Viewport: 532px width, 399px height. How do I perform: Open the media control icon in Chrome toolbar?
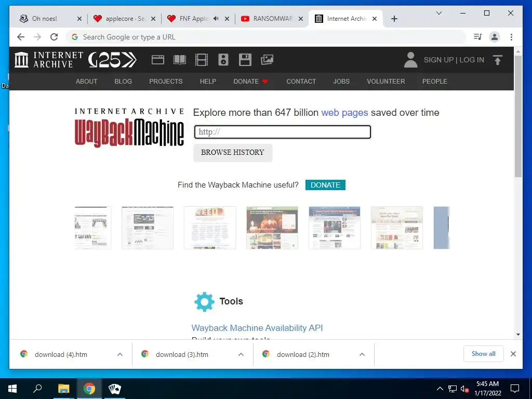click(478, 37)
